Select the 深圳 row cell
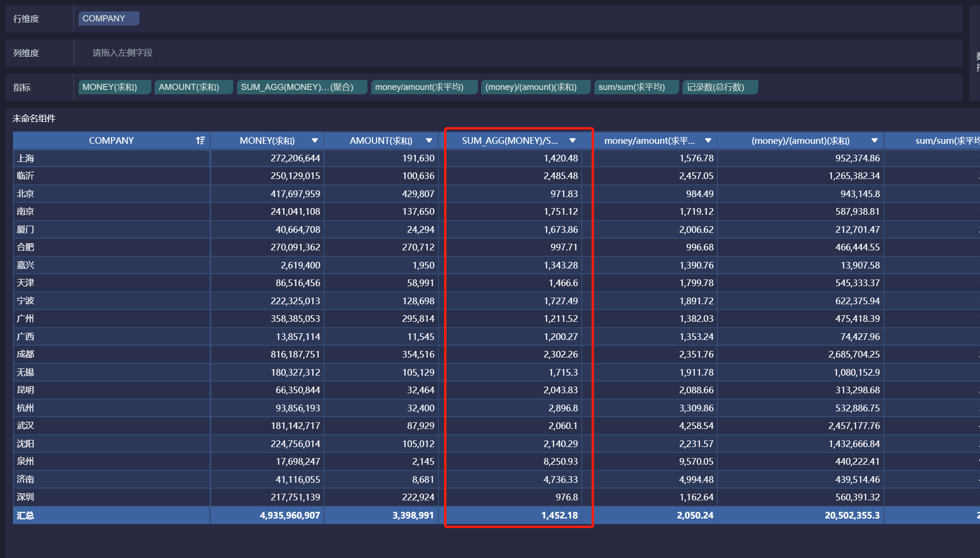Screen dimensions: 980x558 (x=111, y=497)
